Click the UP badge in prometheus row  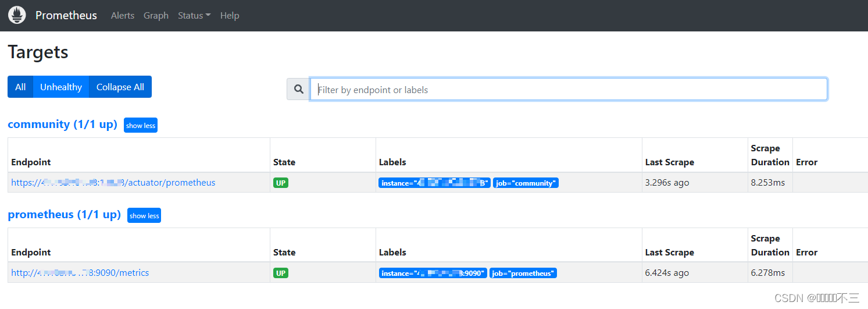tap(281, 273)
